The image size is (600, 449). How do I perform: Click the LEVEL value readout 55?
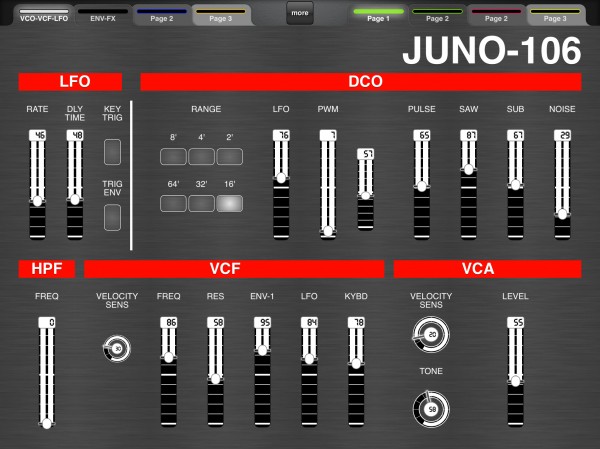click(515, 322)
